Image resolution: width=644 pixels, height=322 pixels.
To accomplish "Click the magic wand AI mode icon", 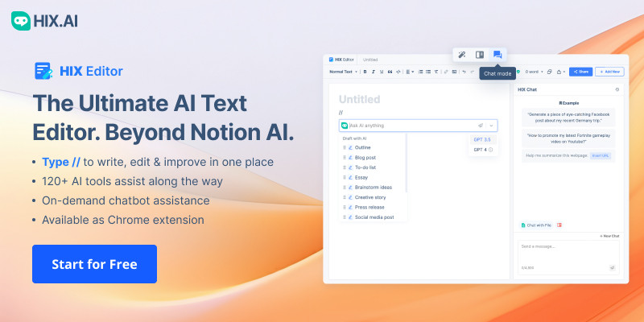I will coord(461,55).
